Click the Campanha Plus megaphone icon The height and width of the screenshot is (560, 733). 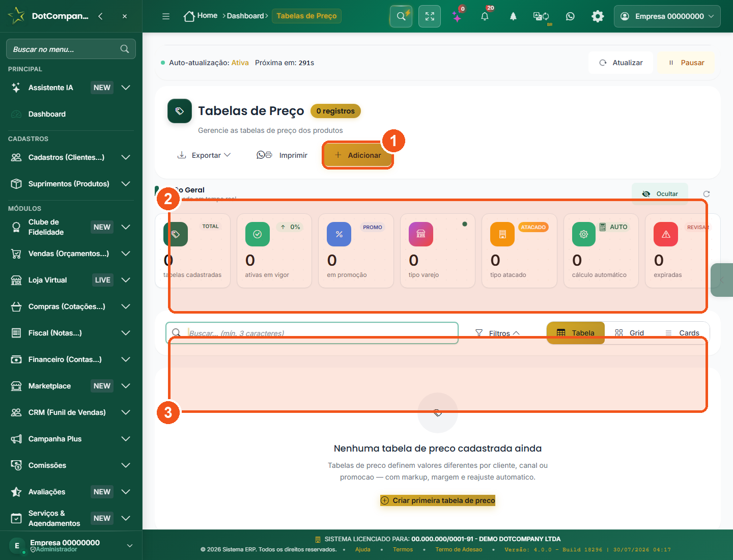point(16,439)
